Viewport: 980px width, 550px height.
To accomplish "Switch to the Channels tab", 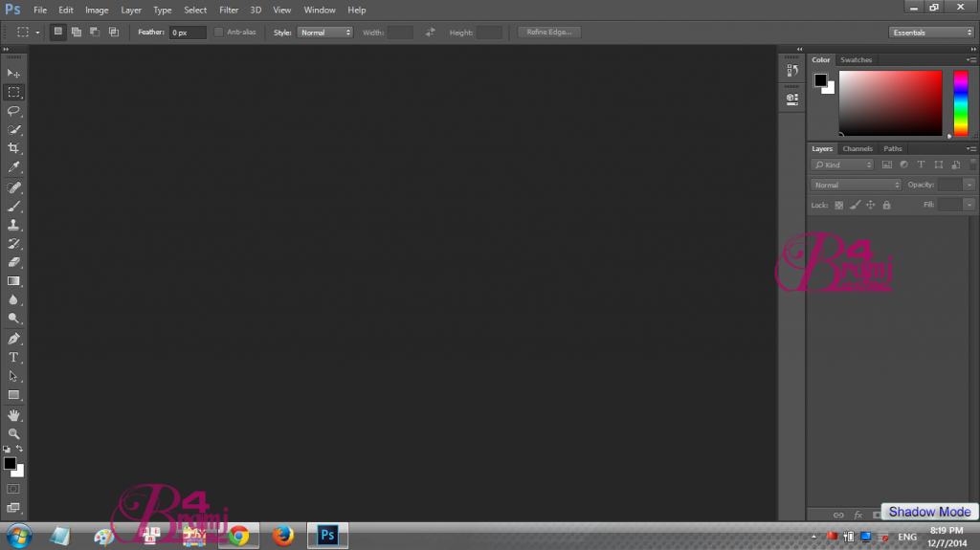I will [x=857, y=149].
